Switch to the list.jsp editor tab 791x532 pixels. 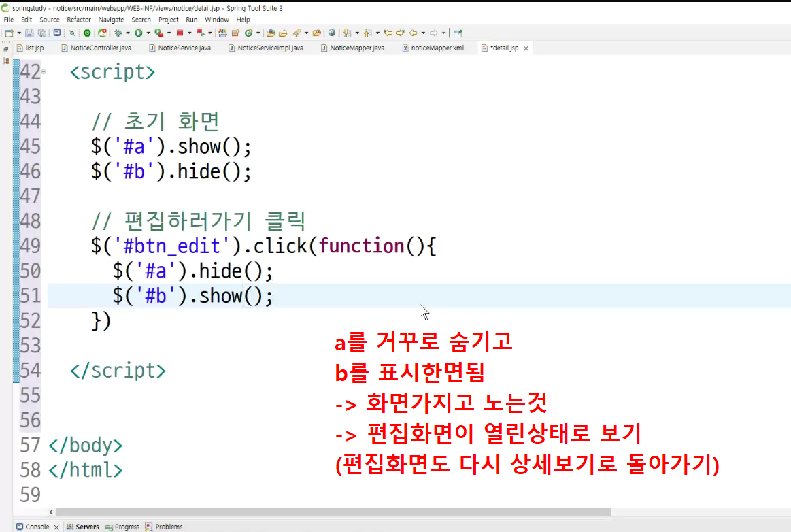click(x=31, y=48)
